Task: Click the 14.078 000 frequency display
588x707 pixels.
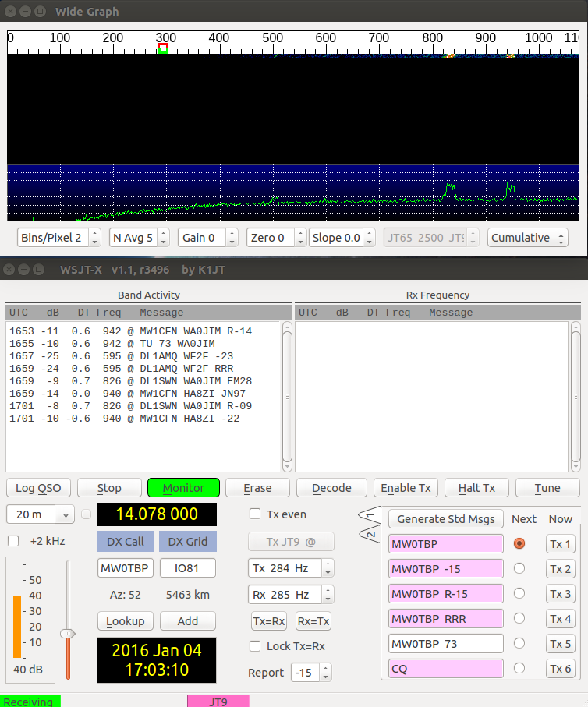Action: pos(157,514)
